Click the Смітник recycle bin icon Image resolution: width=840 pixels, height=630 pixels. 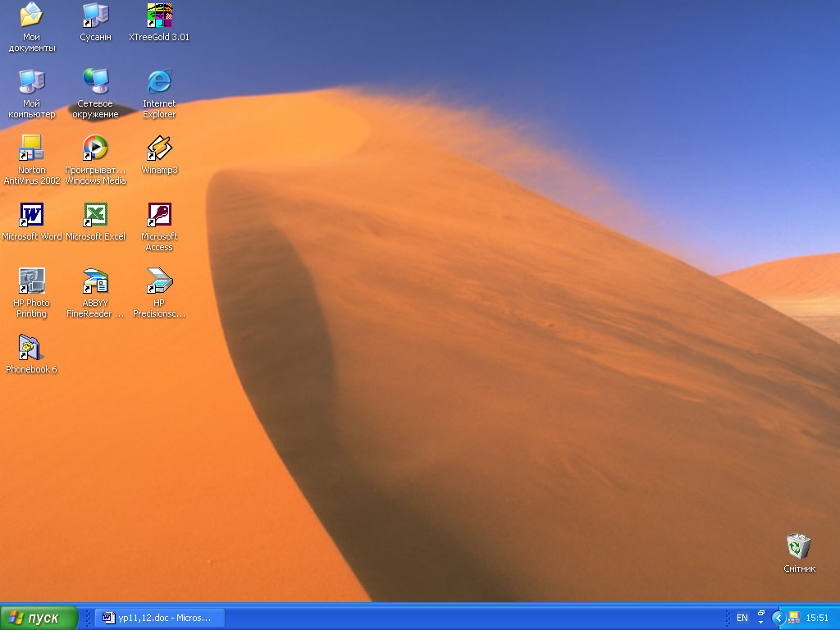pyautogui.click(x=799, y=553)
